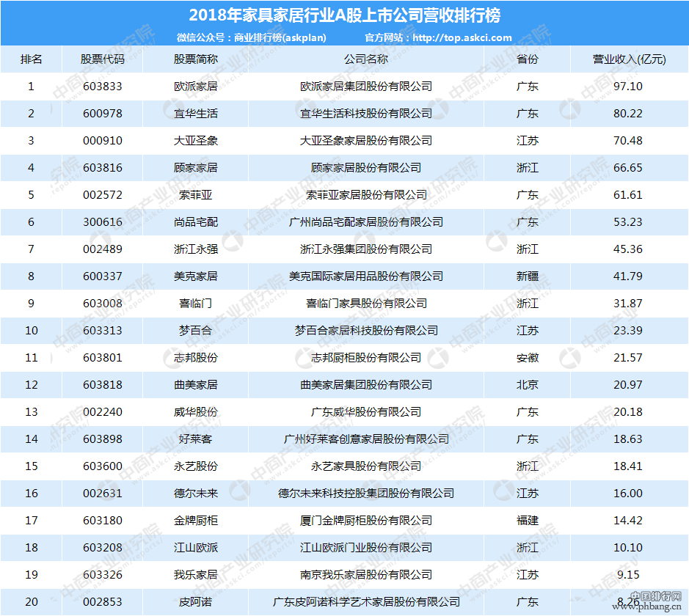Click stock code 002631
Viewport: 689px width, 616px height.
(103, 494)
